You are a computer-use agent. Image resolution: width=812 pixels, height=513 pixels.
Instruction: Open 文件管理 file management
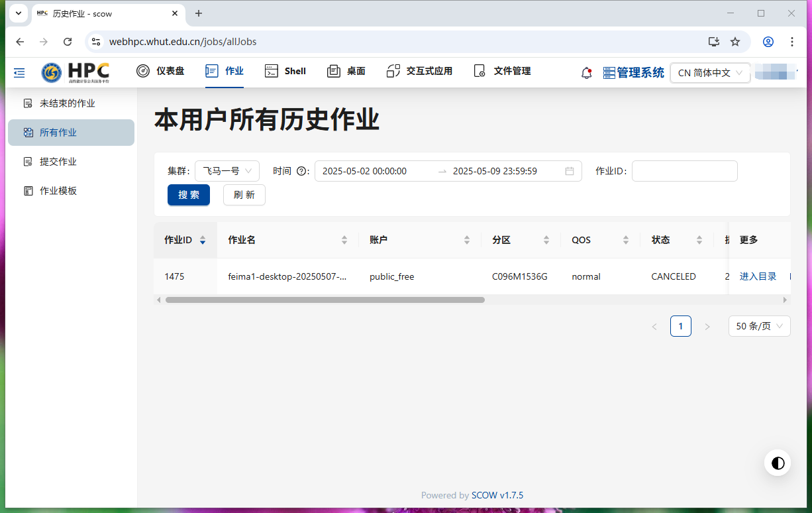click(x=502, y=71)
